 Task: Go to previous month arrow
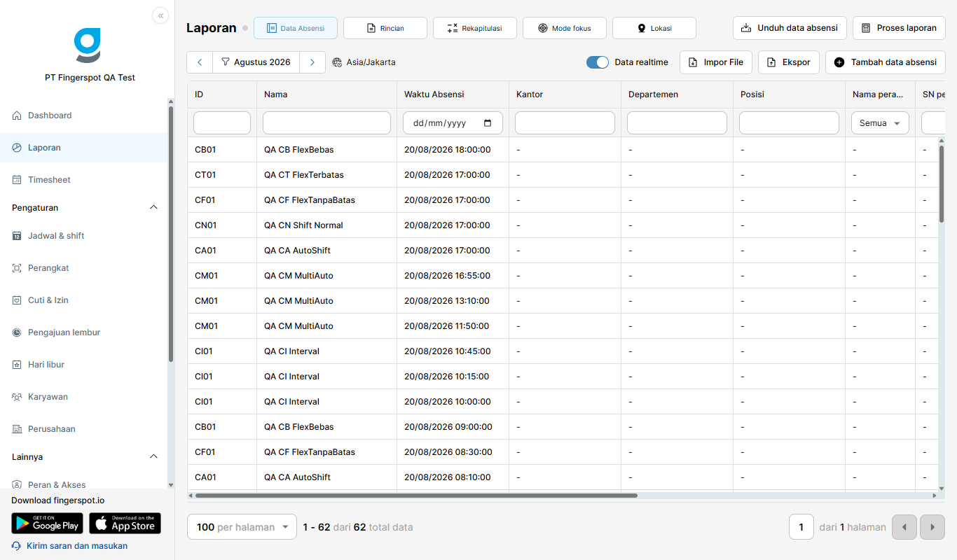[200, 62]
